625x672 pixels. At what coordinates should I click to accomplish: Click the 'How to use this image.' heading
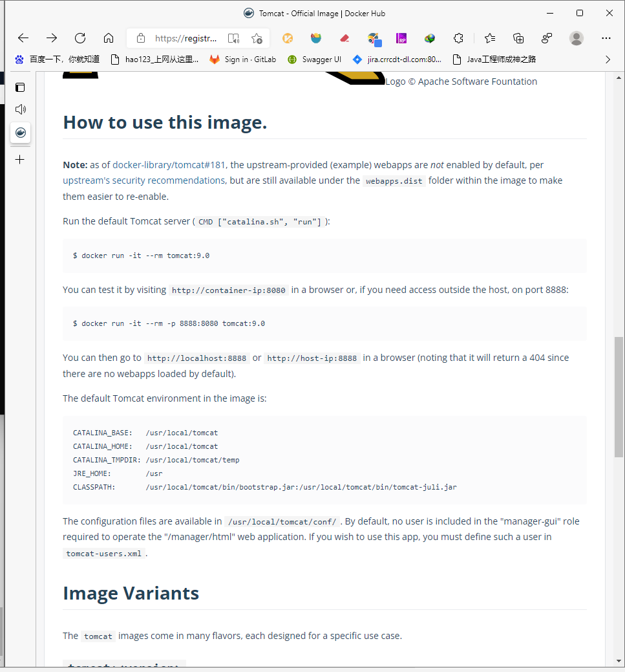[x=165, y=123]
